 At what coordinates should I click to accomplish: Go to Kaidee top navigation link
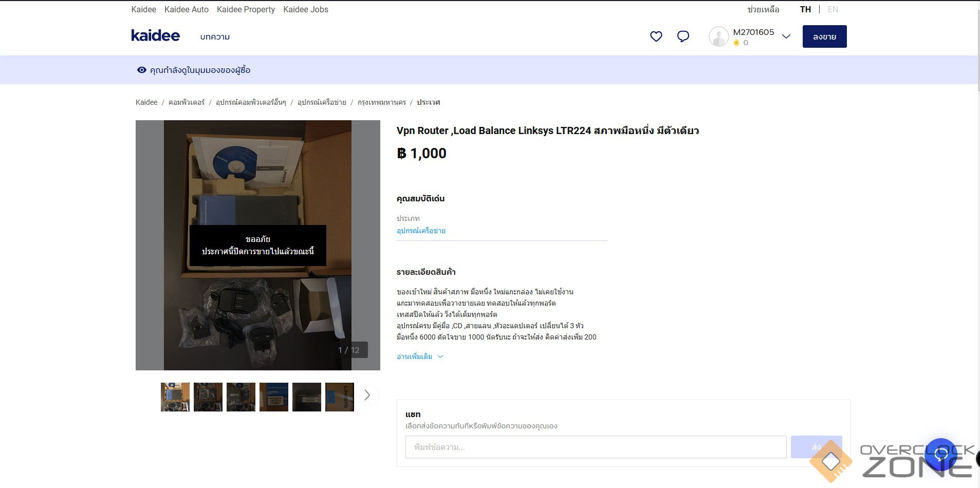(x=143, y=9)
